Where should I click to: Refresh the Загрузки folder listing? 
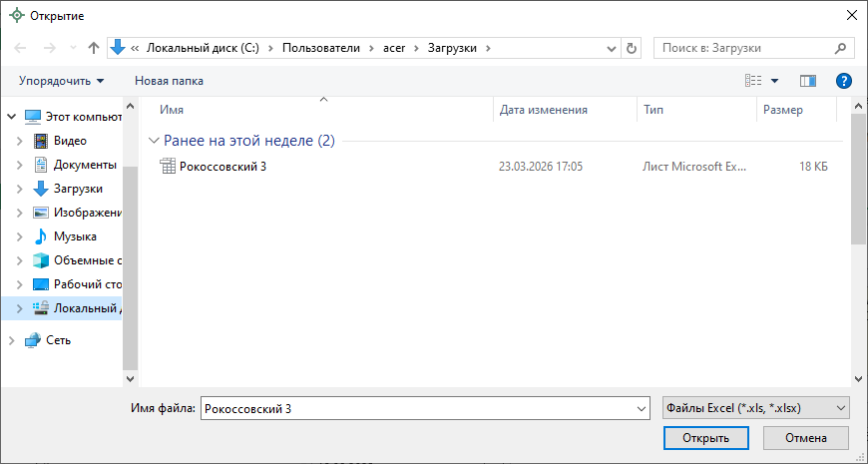point(631,48)
